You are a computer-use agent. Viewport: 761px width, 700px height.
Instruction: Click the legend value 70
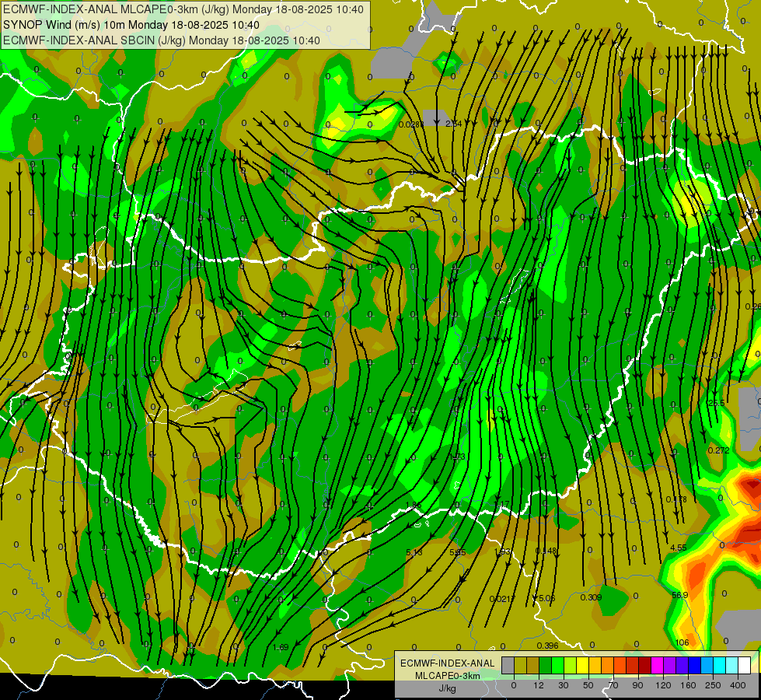click(x=613, y=685)
